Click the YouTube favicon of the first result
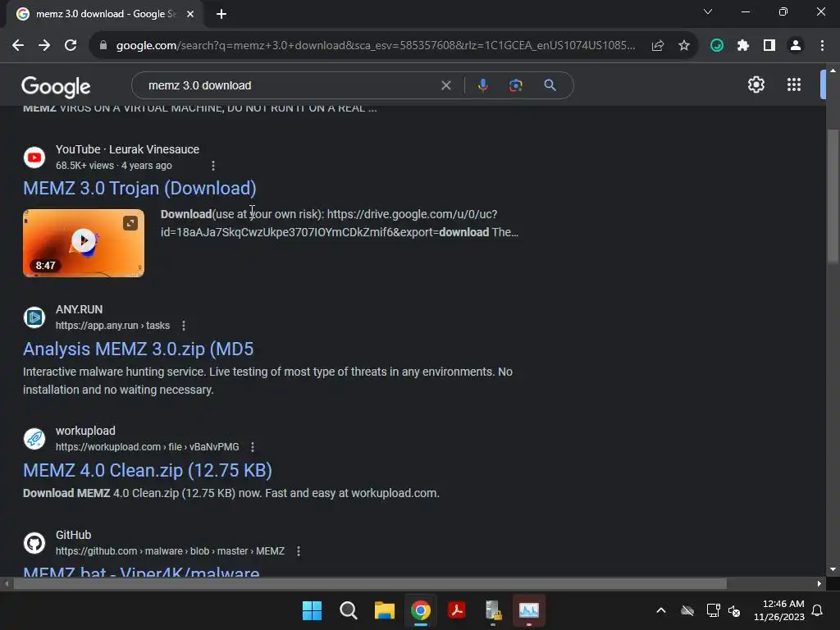Image resolution: width=840 pixels, height=630 pixels. point(34,157)
